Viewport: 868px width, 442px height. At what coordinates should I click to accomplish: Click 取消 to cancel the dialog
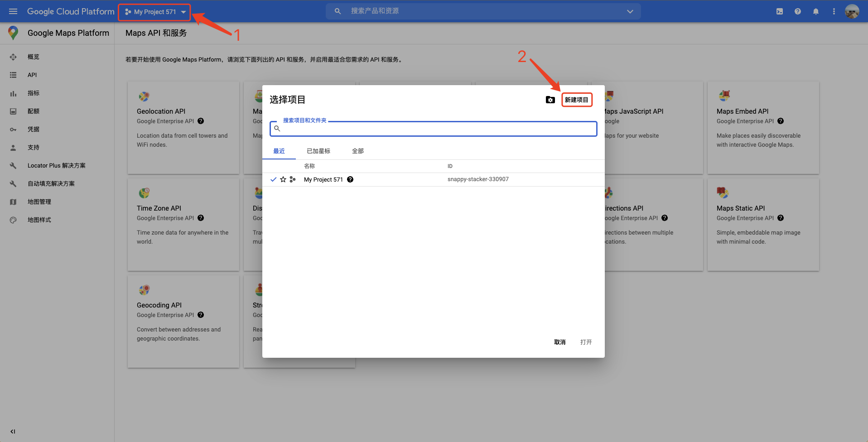[x=560, y=342]
